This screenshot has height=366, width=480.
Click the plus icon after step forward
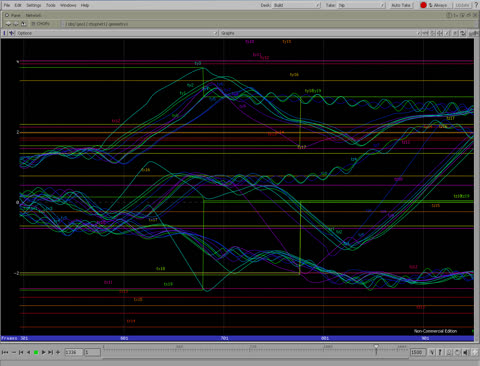pos(58,352)
